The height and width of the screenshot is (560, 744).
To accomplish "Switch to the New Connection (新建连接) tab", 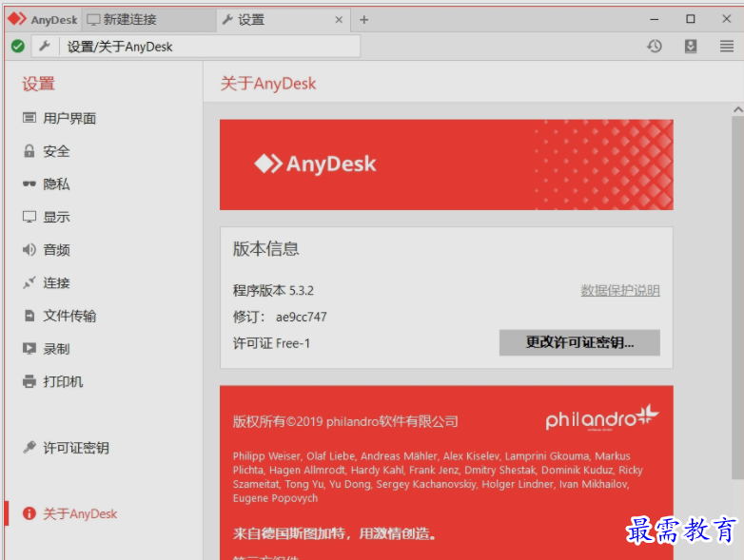I will tap(148, 20).
